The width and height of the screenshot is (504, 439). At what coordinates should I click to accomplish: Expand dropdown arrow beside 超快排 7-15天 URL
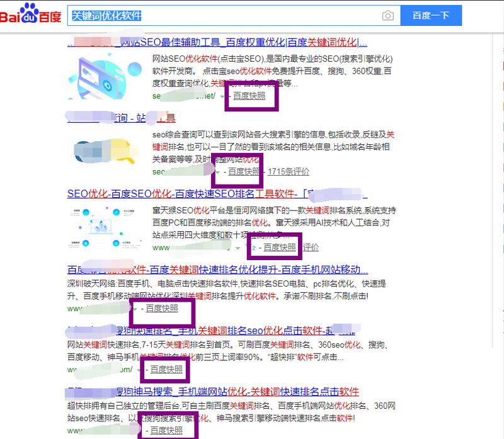[x=139, y=370]
